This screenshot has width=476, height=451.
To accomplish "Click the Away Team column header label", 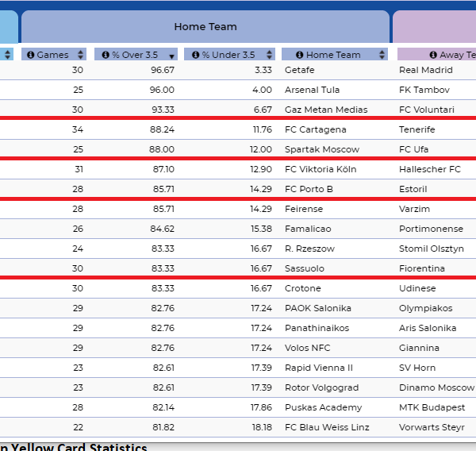I will 458,55.
